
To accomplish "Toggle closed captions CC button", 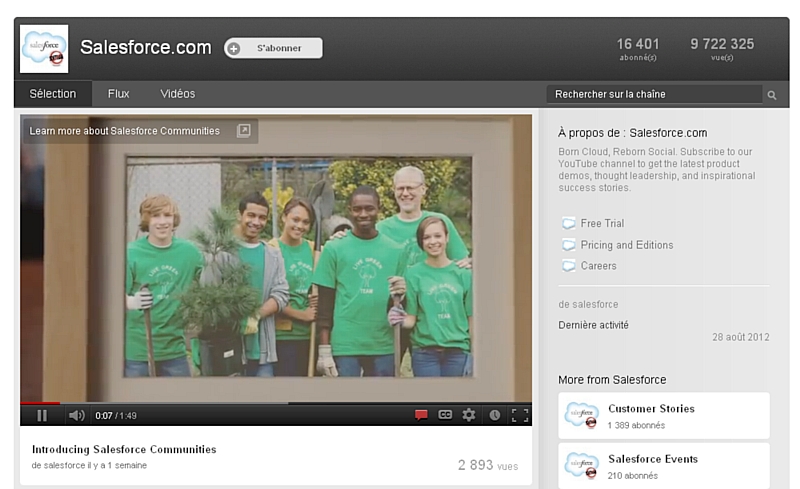I will (445, 415).
